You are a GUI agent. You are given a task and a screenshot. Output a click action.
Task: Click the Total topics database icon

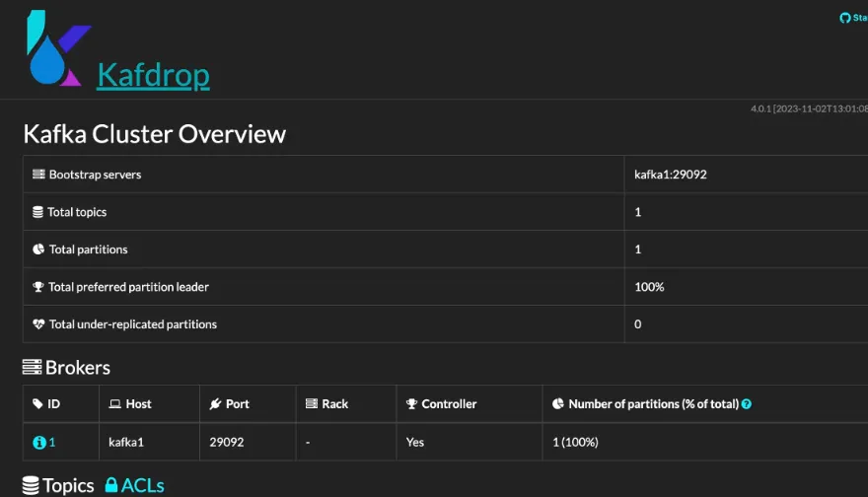37,212
